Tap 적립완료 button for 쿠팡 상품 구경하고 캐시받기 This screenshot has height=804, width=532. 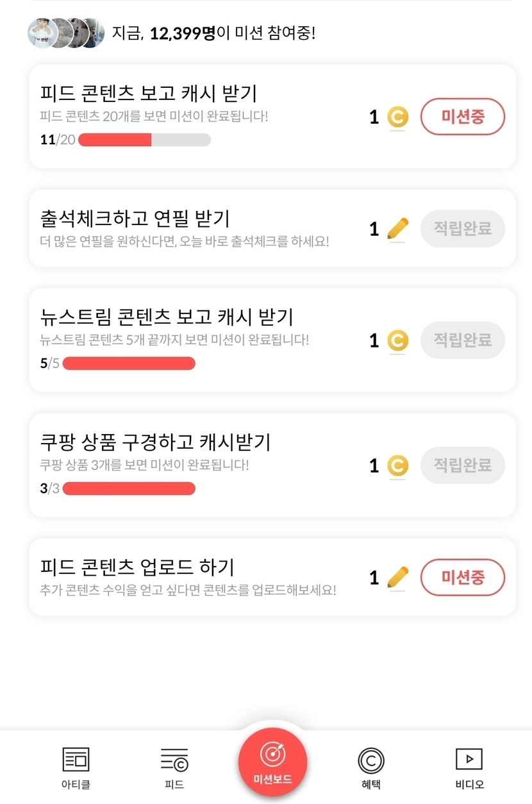463,465
